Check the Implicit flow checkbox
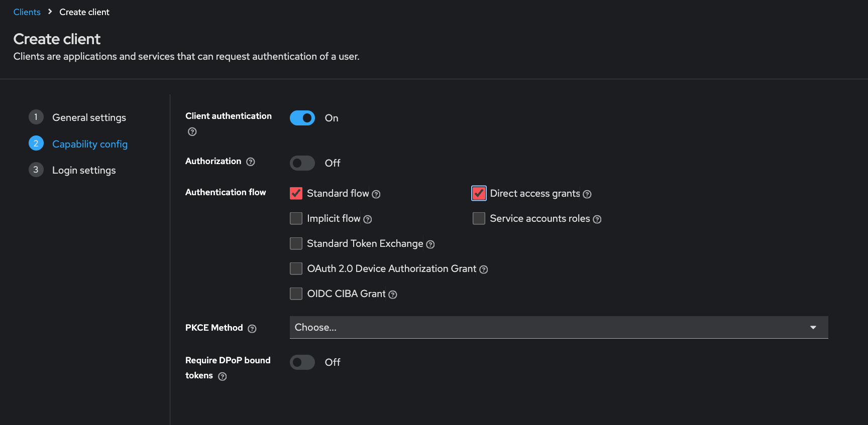Screen dimensions: 868x425 tap(296, 218)
